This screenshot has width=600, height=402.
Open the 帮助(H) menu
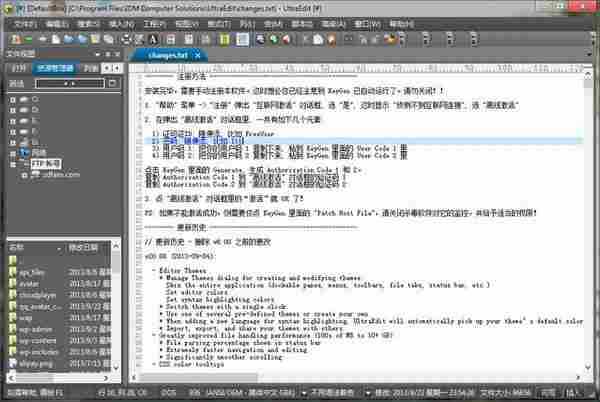(401, 25)
